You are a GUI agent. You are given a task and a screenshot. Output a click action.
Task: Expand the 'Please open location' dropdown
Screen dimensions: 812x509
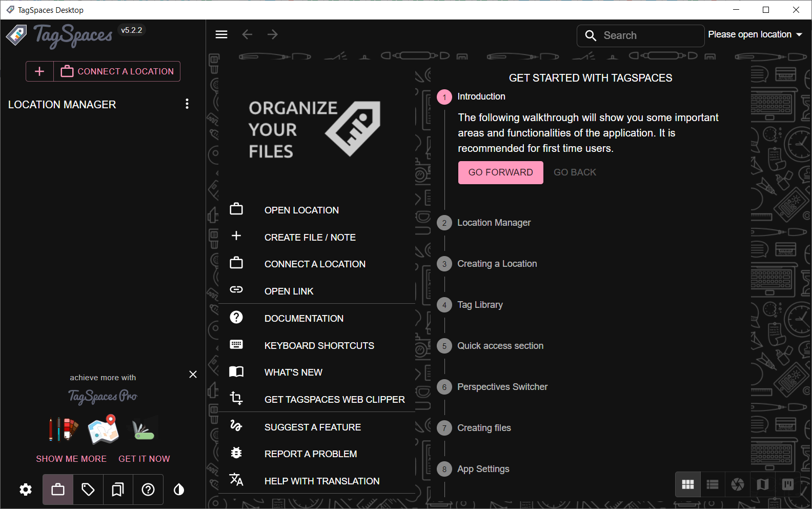point(755,34)
